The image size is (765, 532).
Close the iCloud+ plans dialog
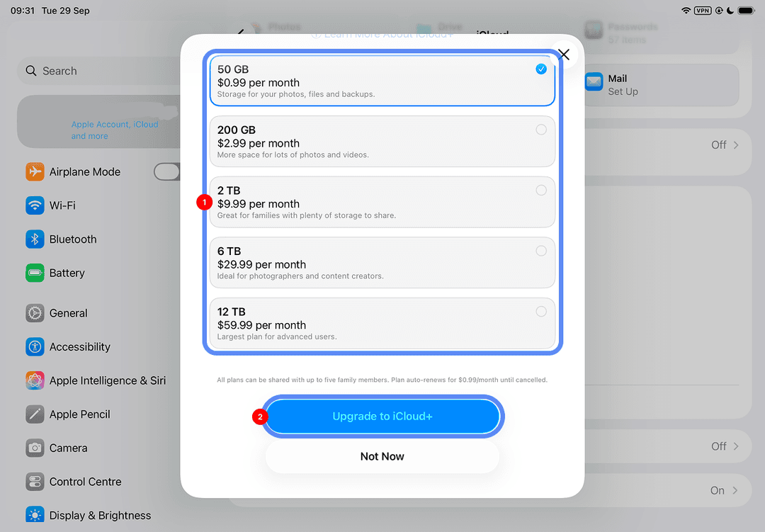point(564,54)
